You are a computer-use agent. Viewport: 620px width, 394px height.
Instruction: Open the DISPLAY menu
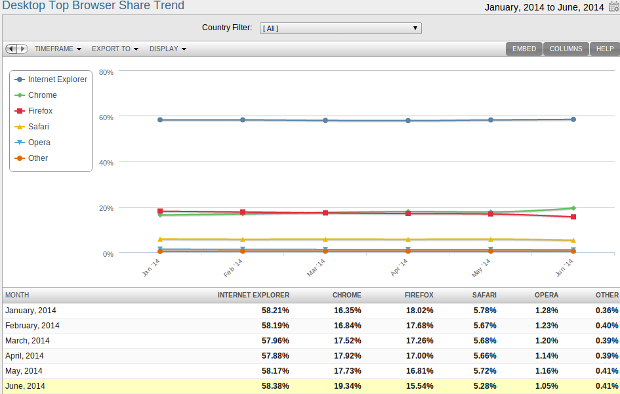pyautogui.click(x=168, y=49)
